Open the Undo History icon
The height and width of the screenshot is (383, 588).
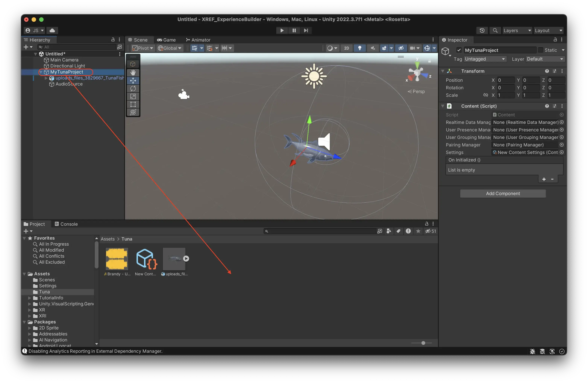482,30
